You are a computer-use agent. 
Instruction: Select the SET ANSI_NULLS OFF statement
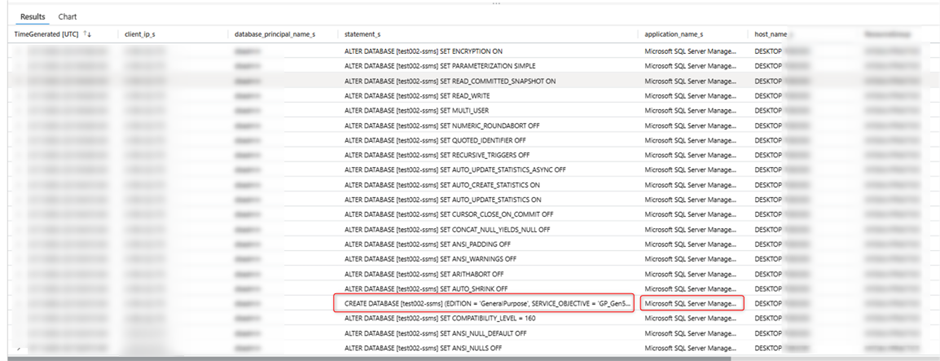click(x=423, y=348)
